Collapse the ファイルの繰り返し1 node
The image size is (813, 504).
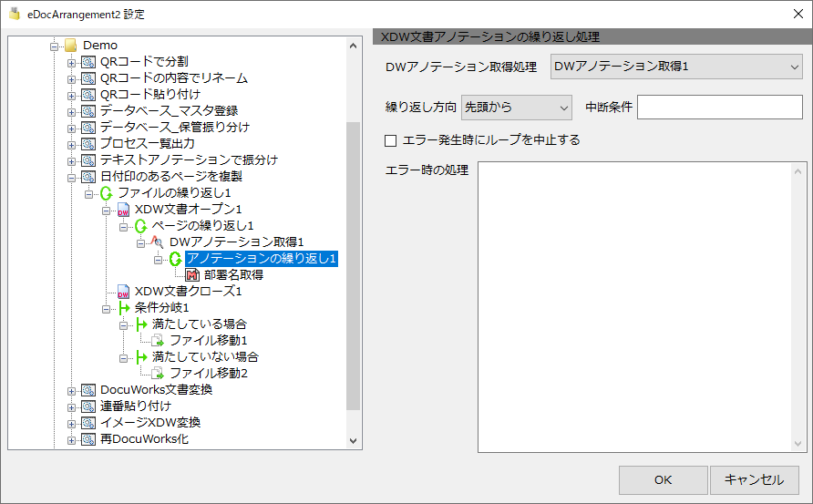(x=88, y=194)
